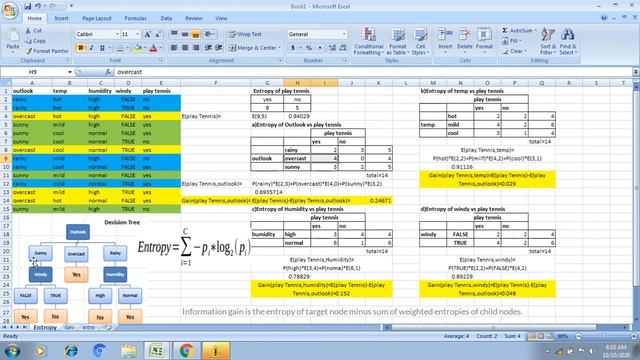Click the Shrink Font icon

tap(158, 34)
